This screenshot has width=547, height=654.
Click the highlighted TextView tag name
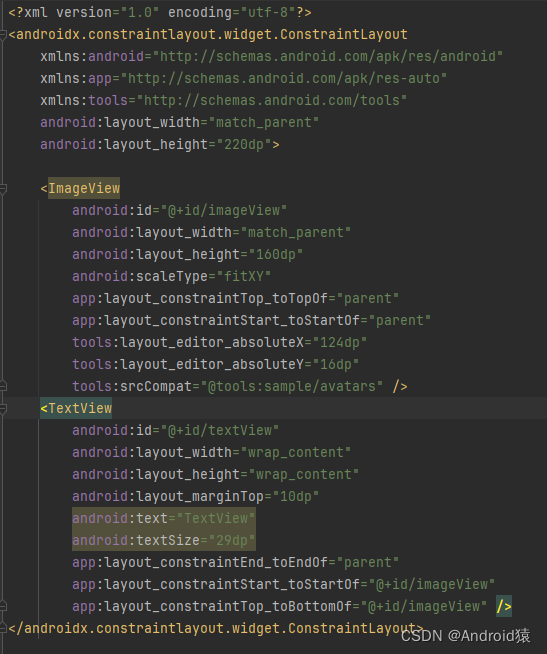point(80,409)
